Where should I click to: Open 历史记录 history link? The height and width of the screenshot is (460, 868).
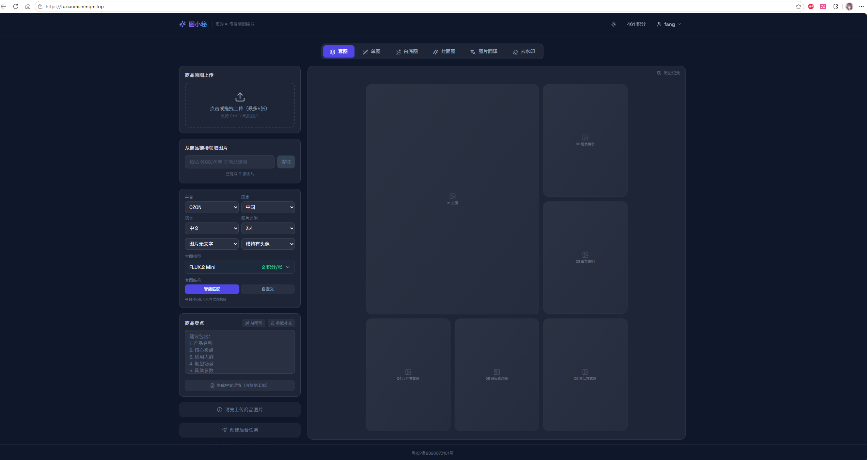click(x=668, y=73)
